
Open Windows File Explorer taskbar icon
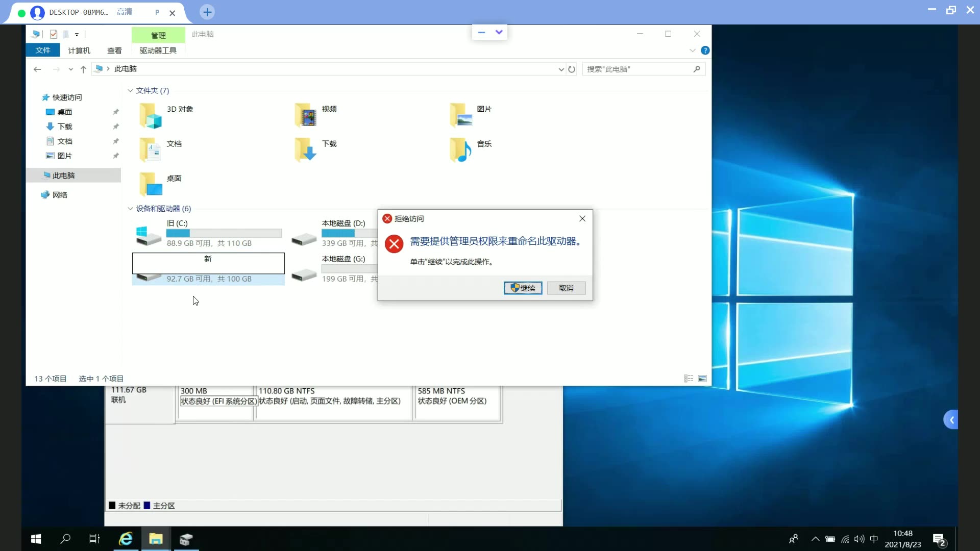click(156, 538)
